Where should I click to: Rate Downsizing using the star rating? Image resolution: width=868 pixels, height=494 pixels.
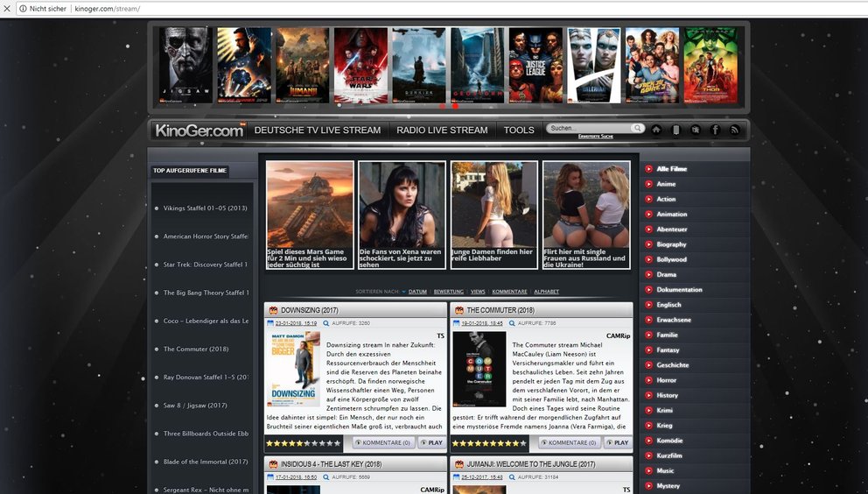304,443
